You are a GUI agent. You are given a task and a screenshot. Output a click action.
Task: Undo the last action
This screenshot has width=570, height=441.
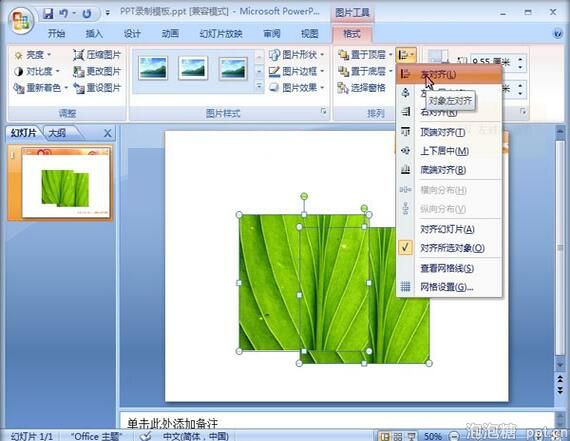[x=64, y=13]
